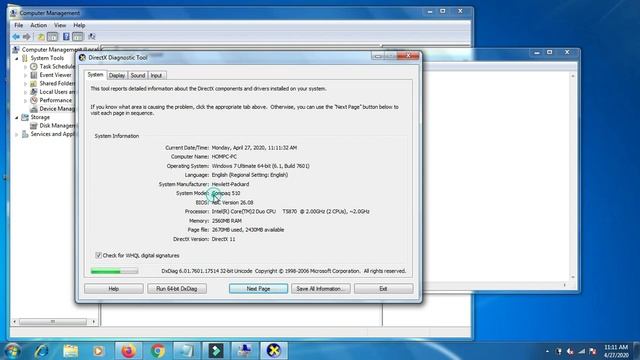Open Windows Explorer from taskbar
This screenshot has width=640, height=360.
point(71,351)
